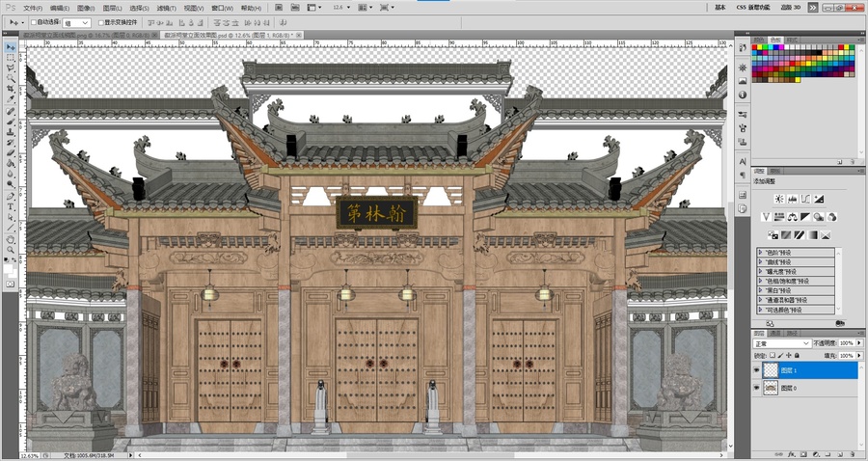This screenshot has width=868, height=461.
Task: Select the Hand tool
Action: 11,239
